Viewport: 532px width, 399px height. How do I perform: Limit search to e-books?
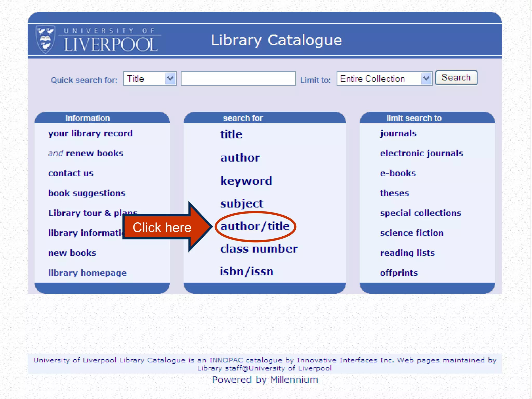398,173
